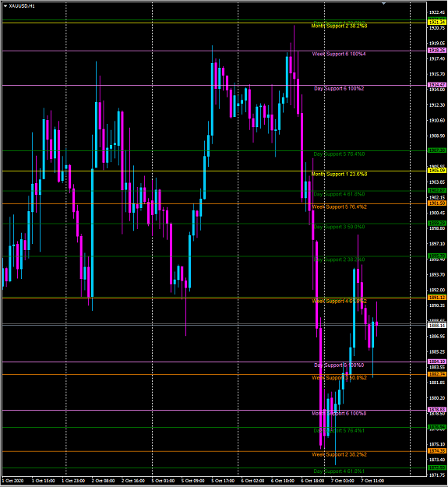448x487 pixels.
Task: Click the orange 1874.35 price tag
Action: pos(437,451)
